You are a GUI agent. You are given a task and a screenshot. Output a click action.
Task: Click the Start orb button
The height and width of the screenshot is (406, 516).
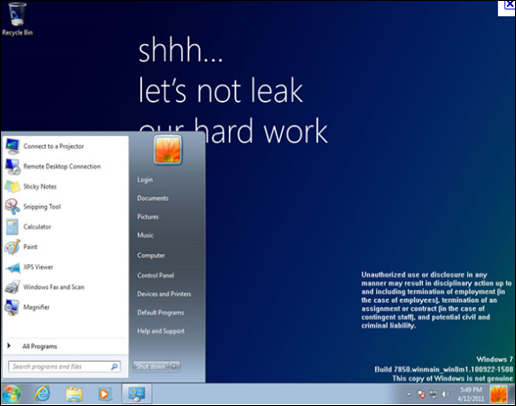click(11, 394)
